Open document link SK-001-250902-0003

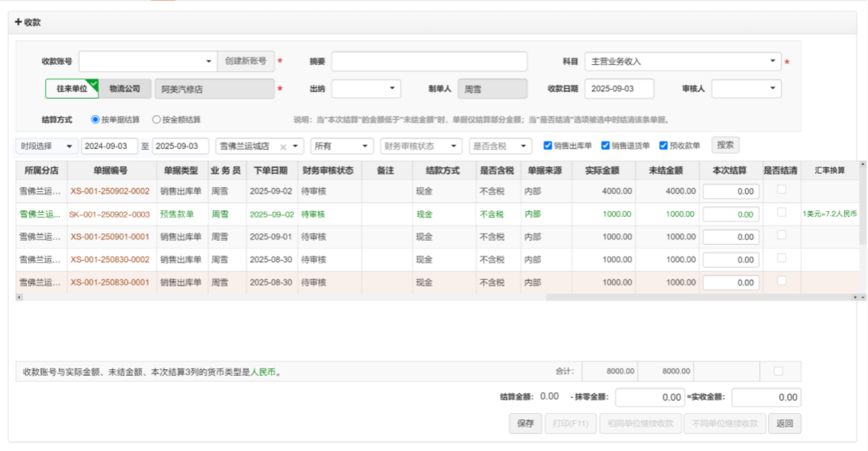(109, 215)
